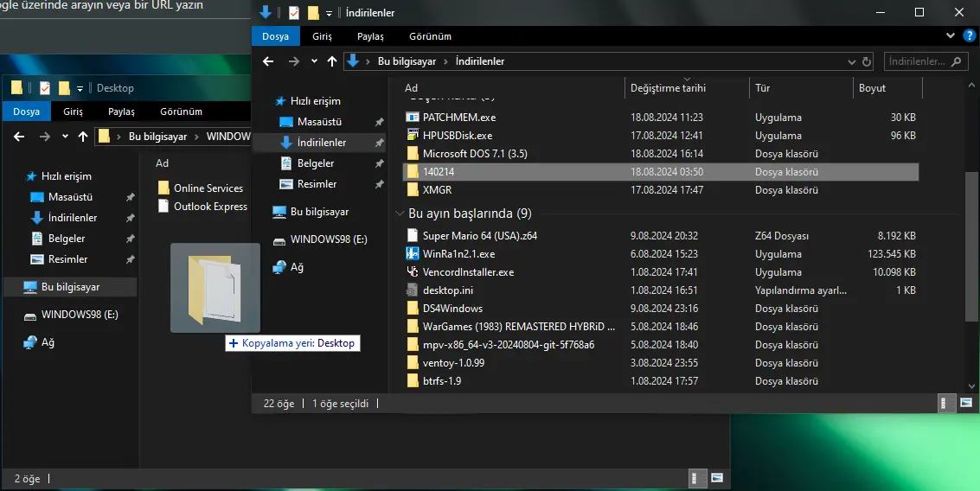This screenshot has height=491, width=980.
Task: Go forward in İndirilenler window
Action: [294, 61]
